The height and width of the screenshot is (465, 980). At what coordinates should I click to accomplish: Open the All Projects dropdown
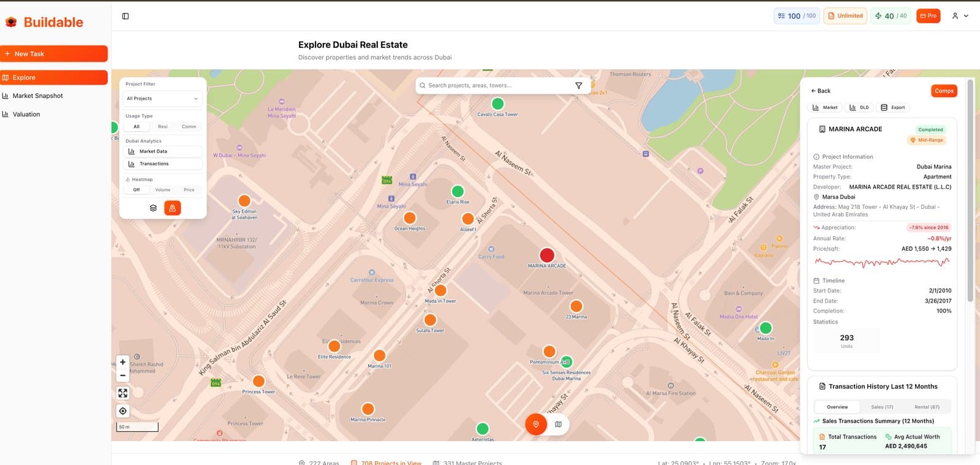click(163, 99)
